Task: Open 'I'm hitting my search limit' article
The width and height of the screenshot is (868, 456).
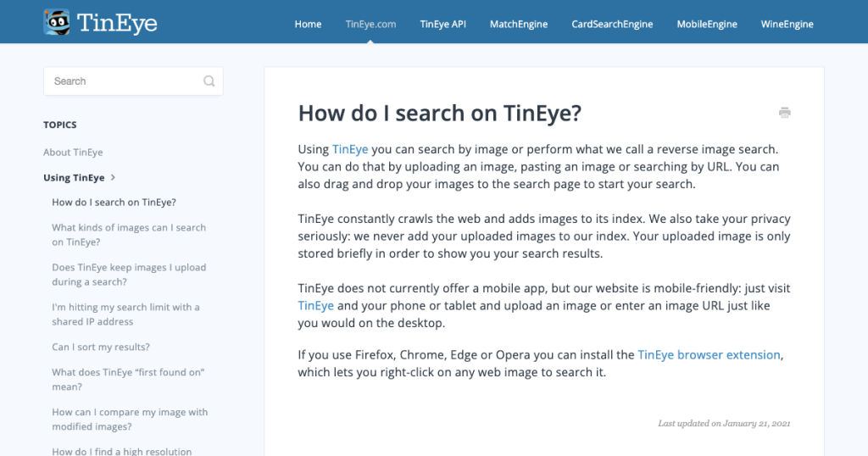Action: point(125,314)
